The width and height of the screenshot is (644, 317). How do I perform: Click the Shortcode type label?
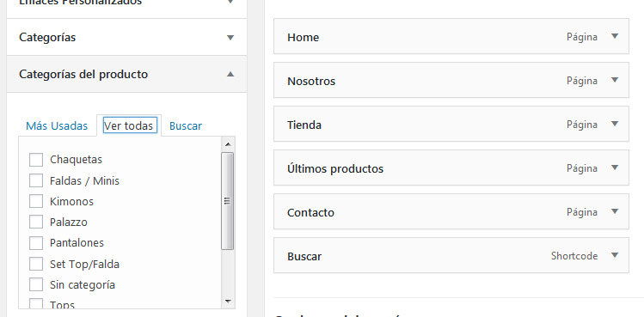(574, 256)
